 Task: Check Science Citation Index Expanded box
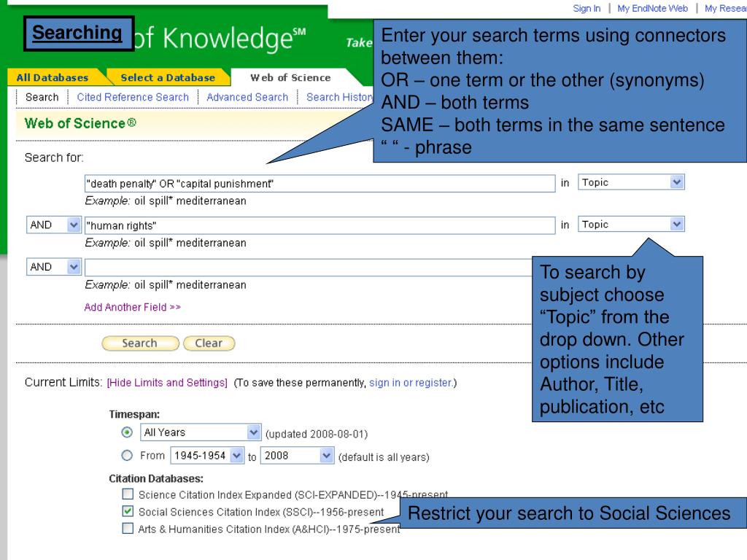point(128,494)
